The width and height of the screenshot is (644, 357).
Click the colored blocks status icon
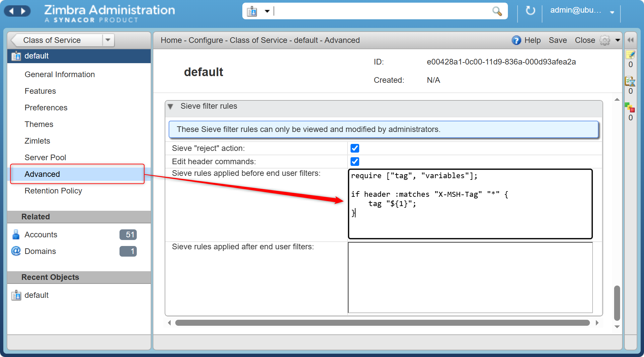click(x=630, y=108)
